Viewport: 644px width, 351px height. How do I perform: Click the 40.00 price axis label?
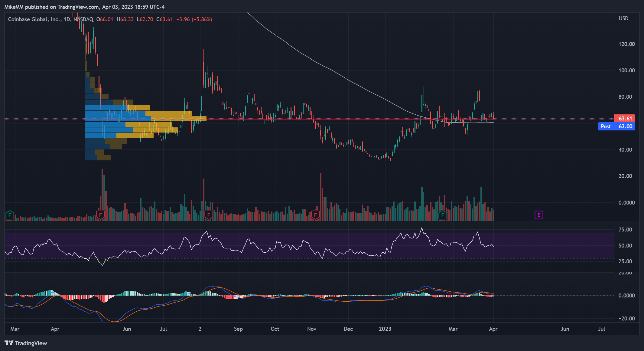click(625, 150)
